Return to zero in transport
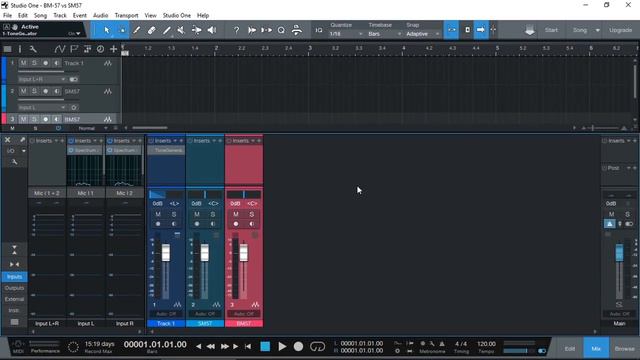The height and width of the screenshot is (360, 640). (248, 347)
